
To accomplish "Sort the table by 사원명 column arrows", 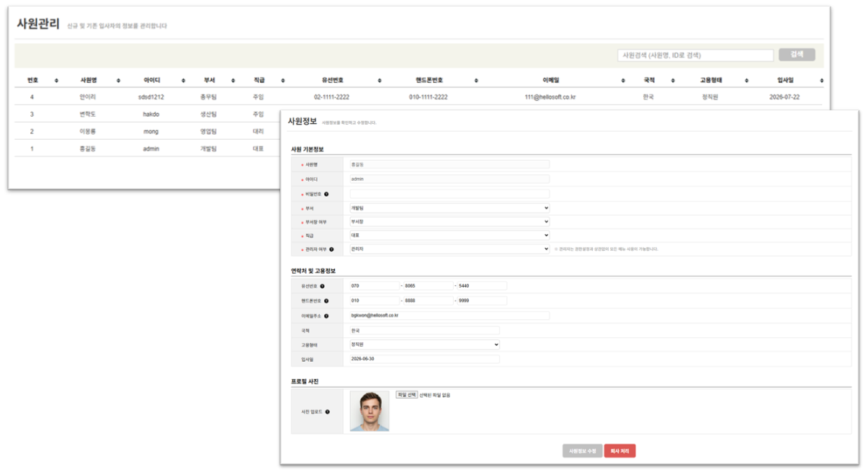I will coord(119,80).
